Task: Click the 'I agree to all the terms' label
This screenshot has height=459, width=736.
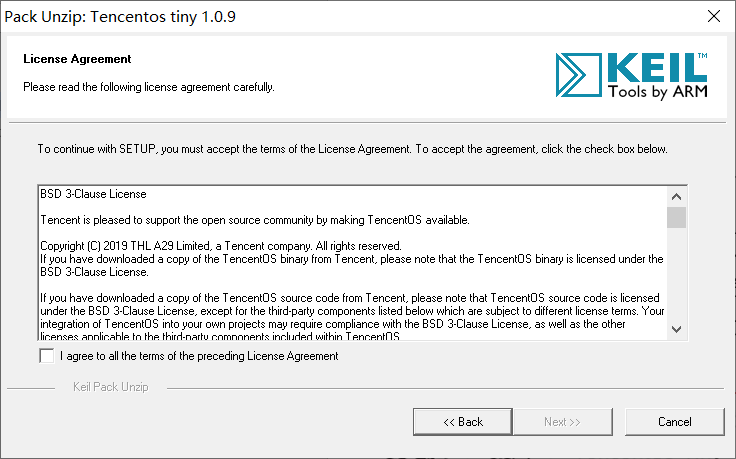Action: pyautogui.click(x=199, y=356)
